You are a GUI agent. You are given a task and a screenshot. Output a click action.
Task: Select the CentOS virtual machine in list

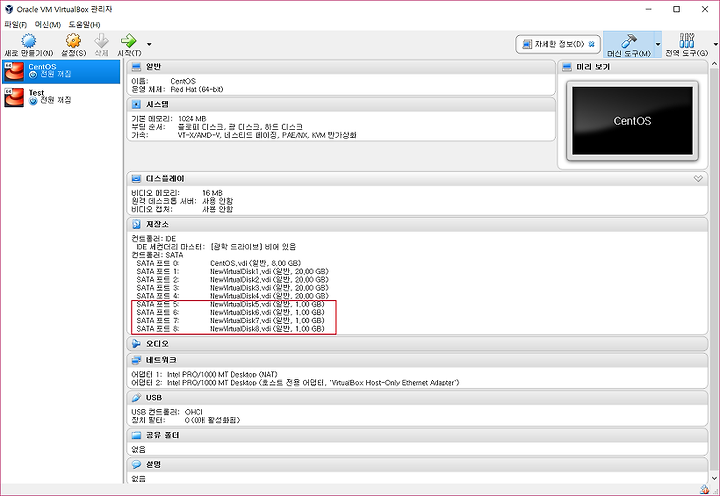[x=61, y=71]
